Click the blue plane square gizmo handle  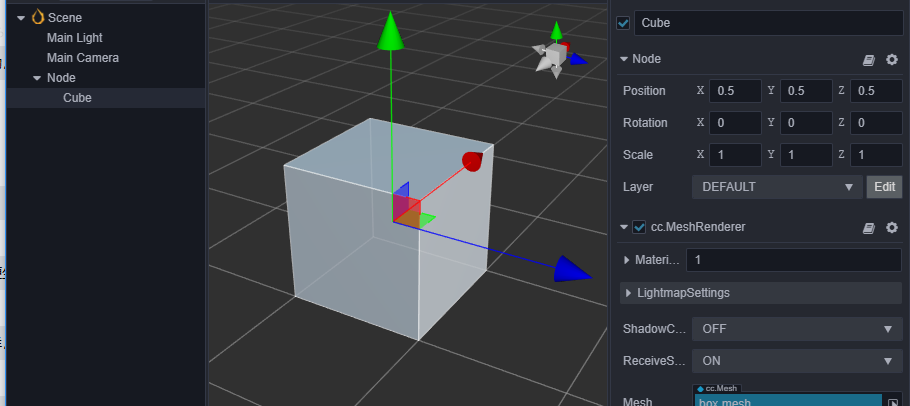402,190
